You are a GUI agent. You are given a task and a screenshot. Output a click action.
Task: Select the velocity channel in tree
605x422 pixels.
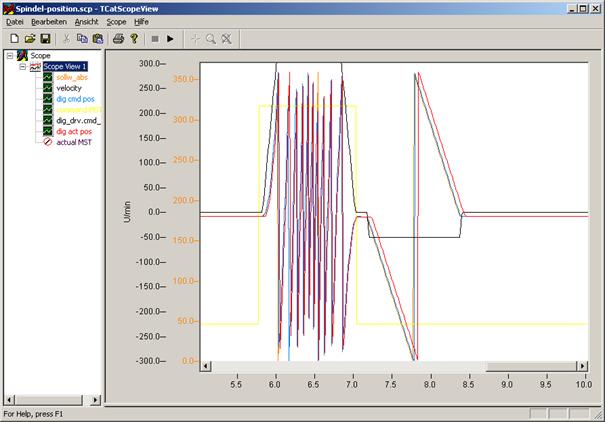(69, 88)
